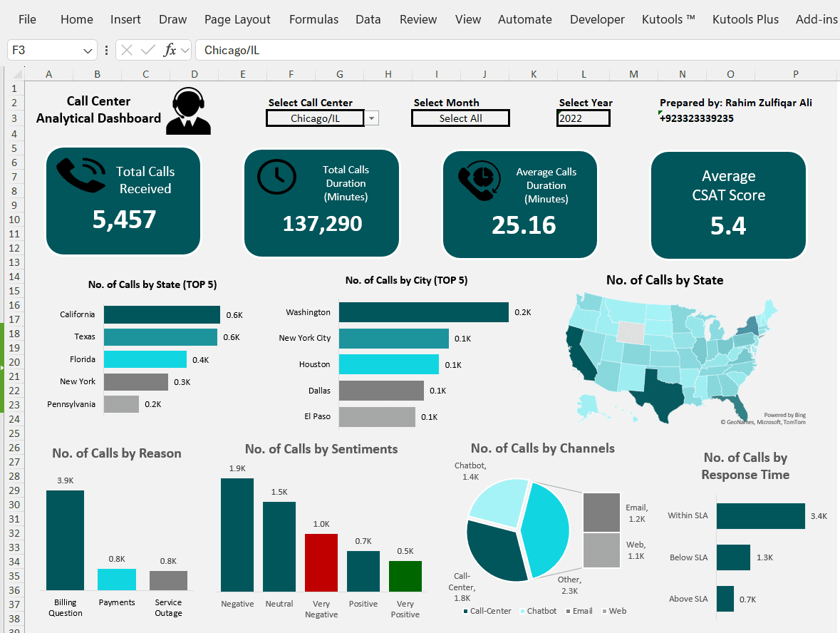Viewport: 840px width, 633px height.
Task: Open the File menu
Action: click(27, 19)
